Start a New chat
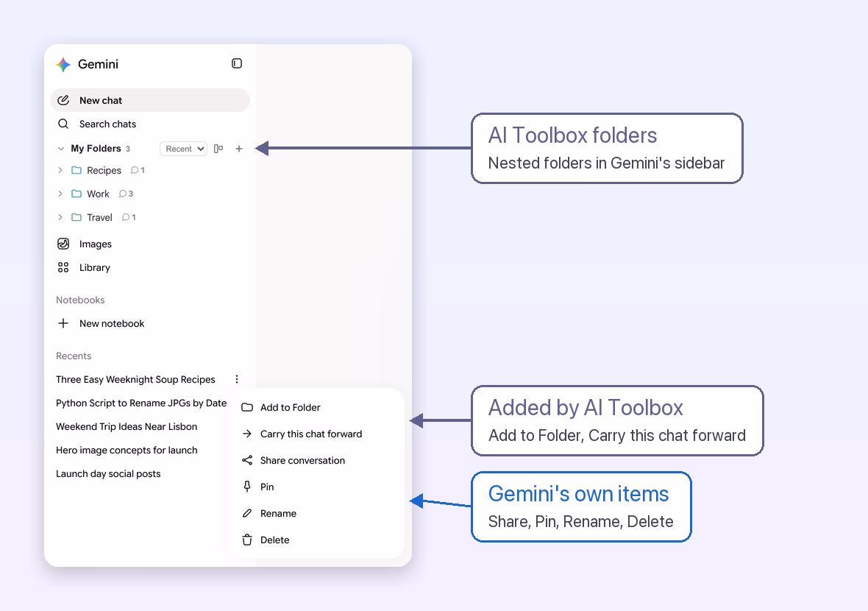Image resolution: width=868 pixels, height=611 pixels. (x=150, y=100)
